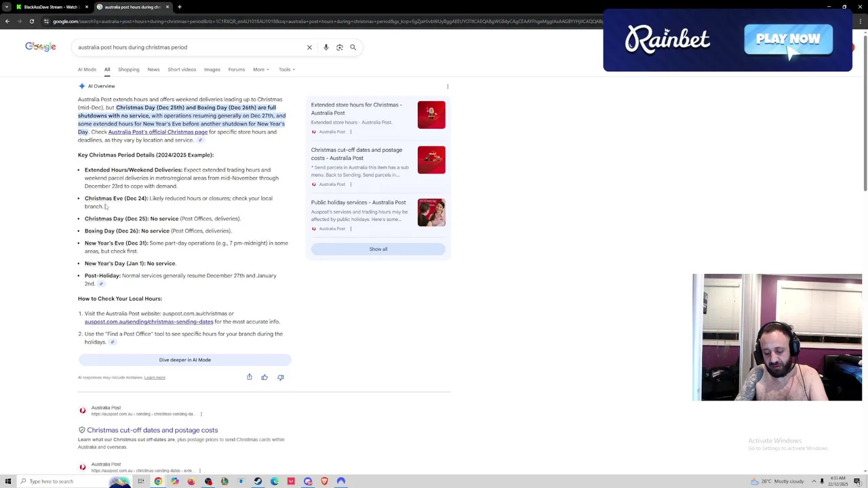This screenshot has width=868, height=488.
Task: Open menu beside Extended store hours source
Action: 351,131
